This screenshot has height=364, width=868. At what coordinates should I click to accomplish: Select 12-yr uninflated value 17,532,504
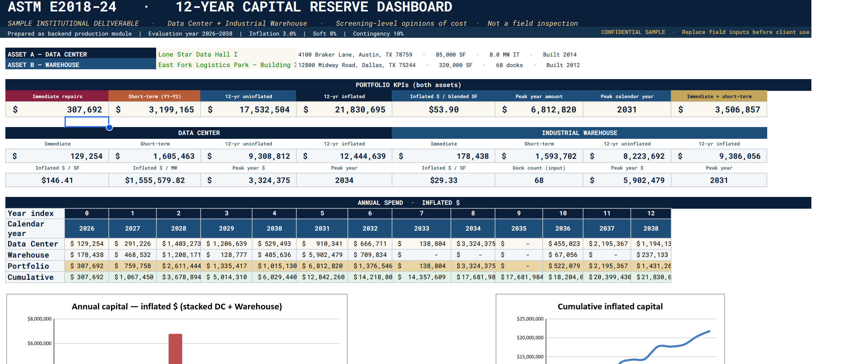click(248, 110)
